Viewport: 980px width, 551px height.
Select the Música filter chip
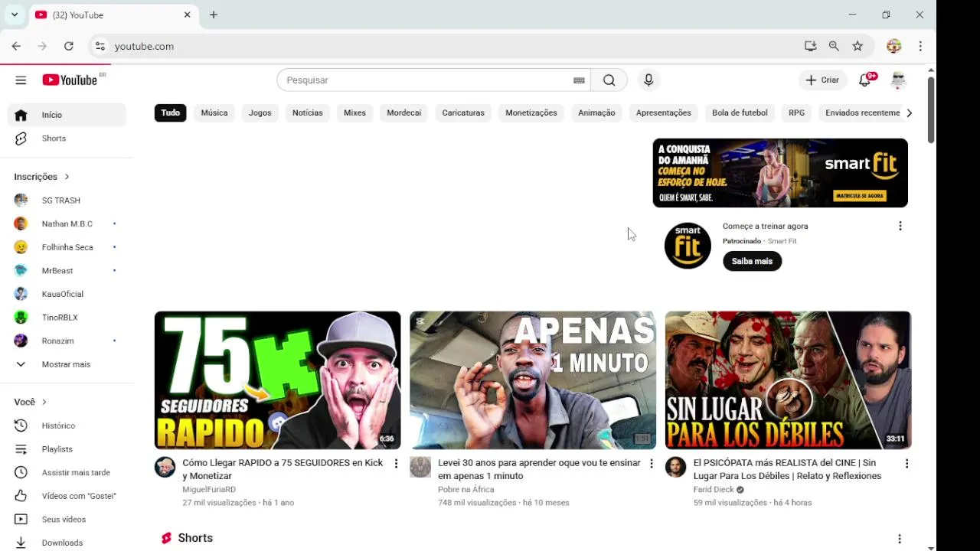coord(214,113)
